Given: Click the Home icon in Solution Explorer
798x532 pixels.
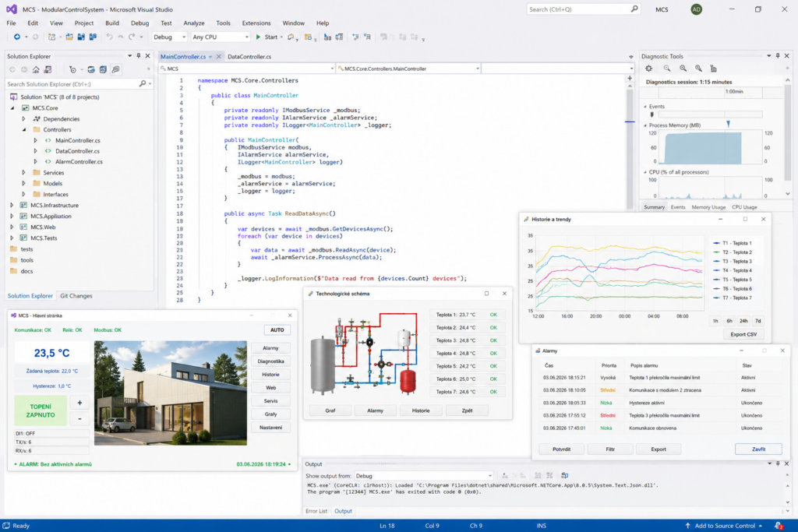Looking at the screenshot, I should [x=36, y=69].
